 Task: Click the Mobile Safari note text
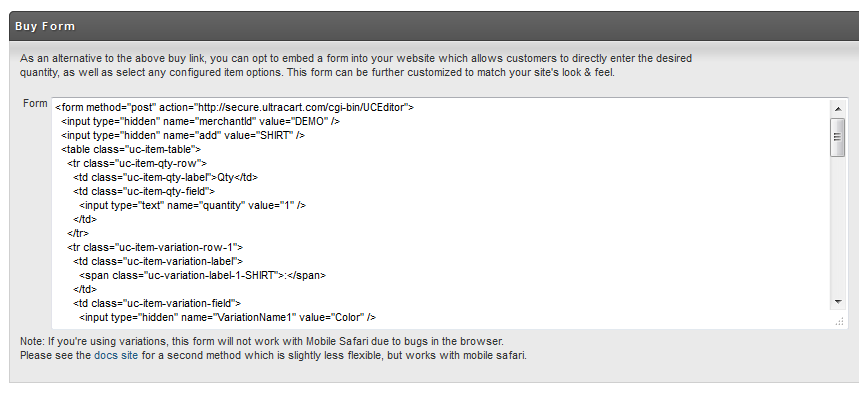point(262,341)
